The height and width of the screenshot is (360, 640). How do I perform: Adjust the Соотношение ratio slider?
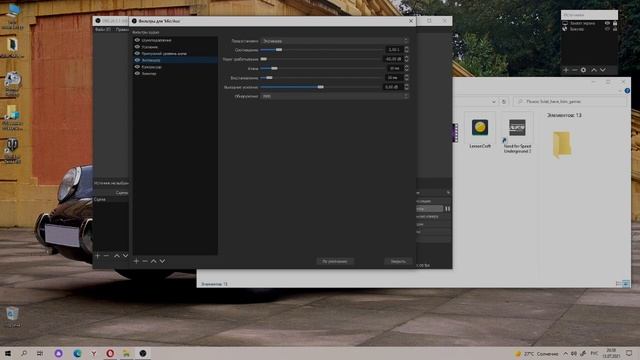click(322, 50)
